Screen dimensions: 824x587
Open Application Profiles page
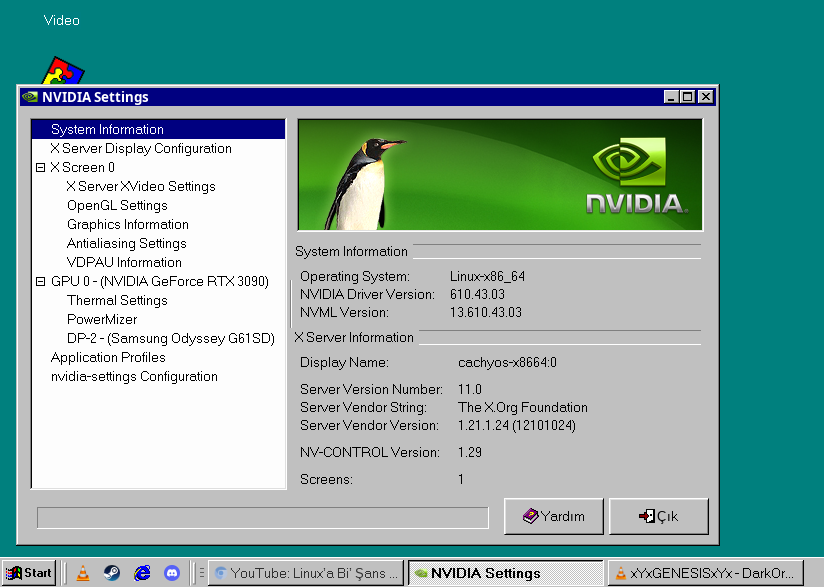click(x=108, y=357)
